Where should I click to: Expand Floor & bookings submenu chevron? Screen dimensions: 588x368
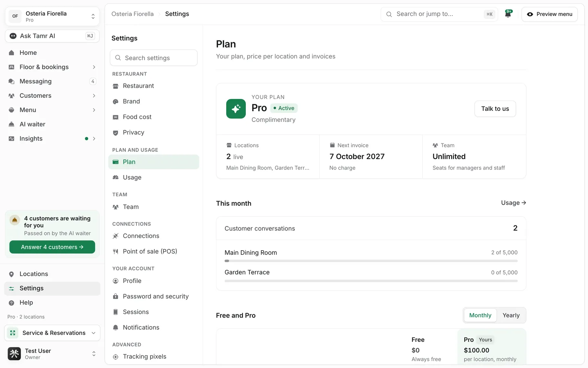pyautogui.click(x=94, y=67)
